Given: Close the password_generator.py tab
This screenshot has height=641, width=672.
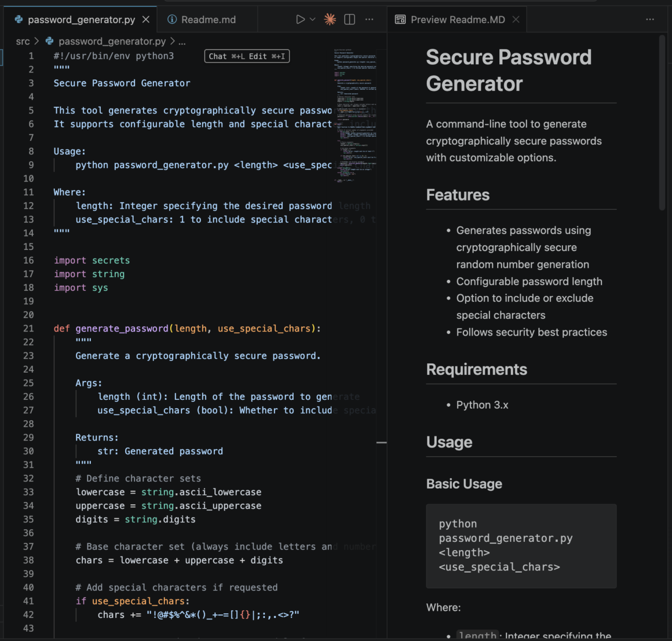Looking at the screenshot, I should (x=146, y=20).
